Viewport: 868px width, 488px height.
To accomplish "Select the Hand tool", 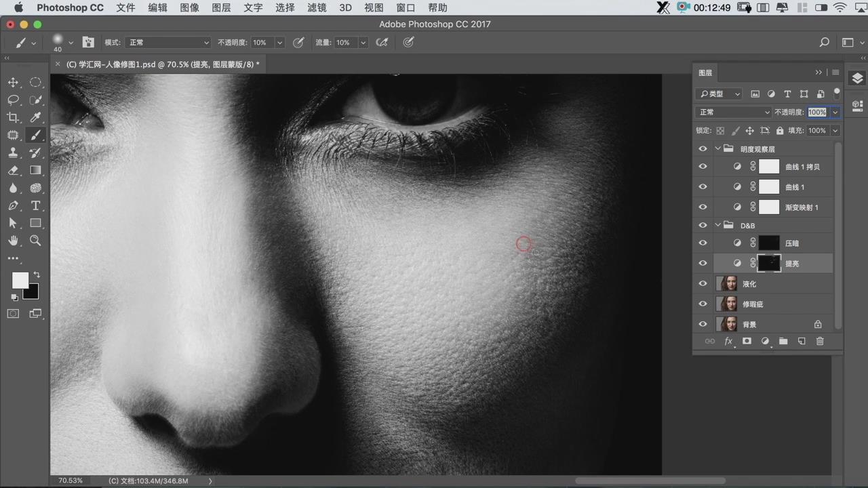I will pyautogui.click(x=13, y=241).
